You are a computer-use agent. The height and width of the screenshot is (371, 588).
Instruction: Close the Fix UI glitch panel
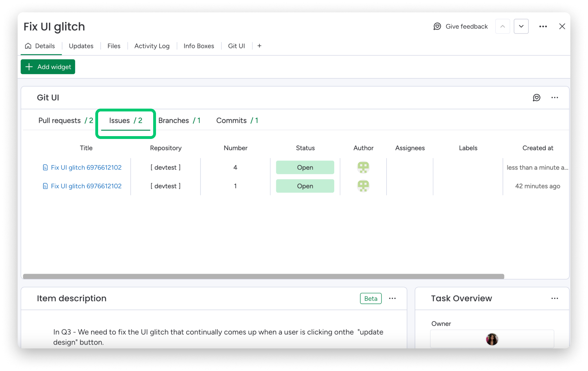[562, 26]
